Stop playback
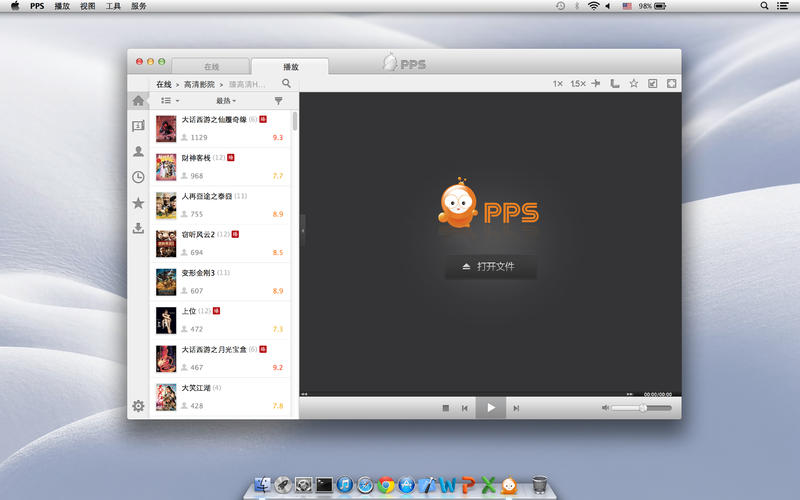Screen dimensions: 800x500 click(446, 408)
